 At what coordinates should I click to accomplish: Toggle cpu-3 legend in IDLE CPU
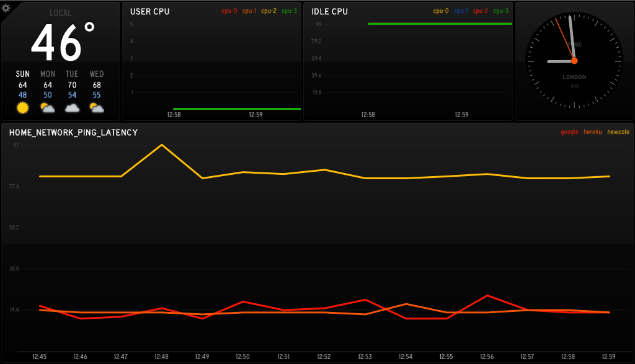[x=501, y=11]
